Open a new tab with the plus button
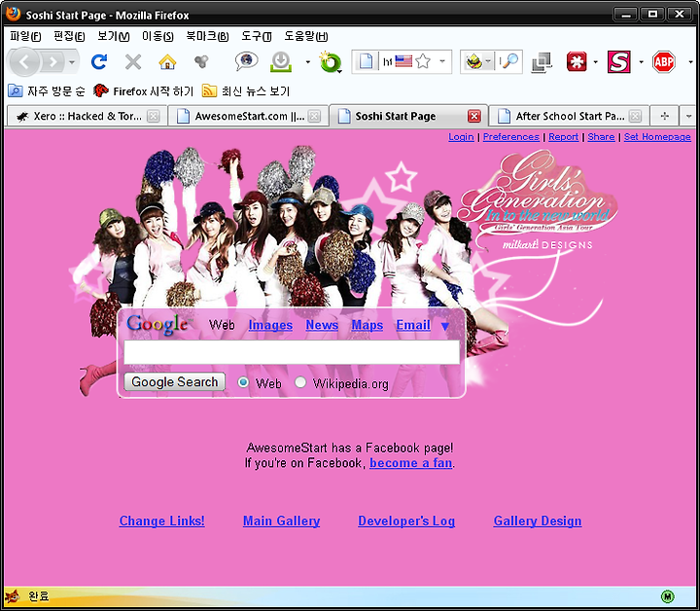700x611 pixels. click(x=664, y=116)
